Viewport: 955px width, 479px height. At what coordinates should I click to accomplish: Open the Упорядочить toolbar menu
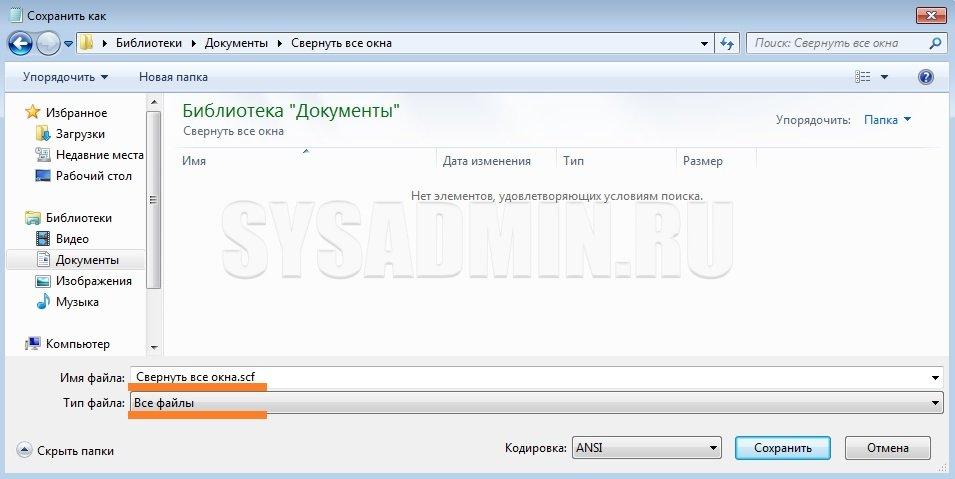pos(65,77)
